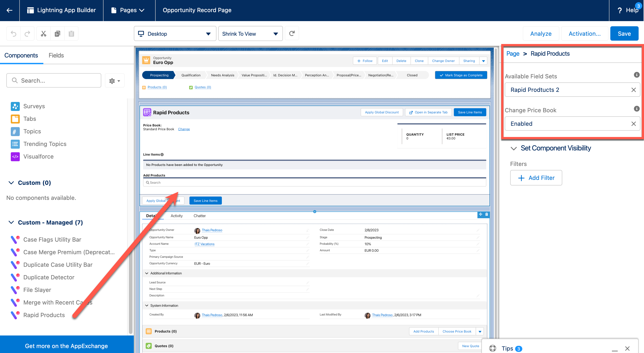Screen dimensions: 644x353
Task: Click the back arrow icon
Action: [x=9, y=10]
